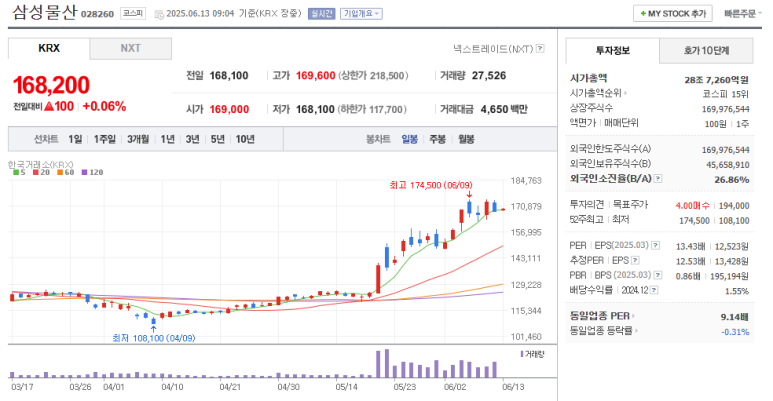The width and height of the screenshot is (773, 401).
Task: Select the 3년 line chart period
Action: pos(192,139)
